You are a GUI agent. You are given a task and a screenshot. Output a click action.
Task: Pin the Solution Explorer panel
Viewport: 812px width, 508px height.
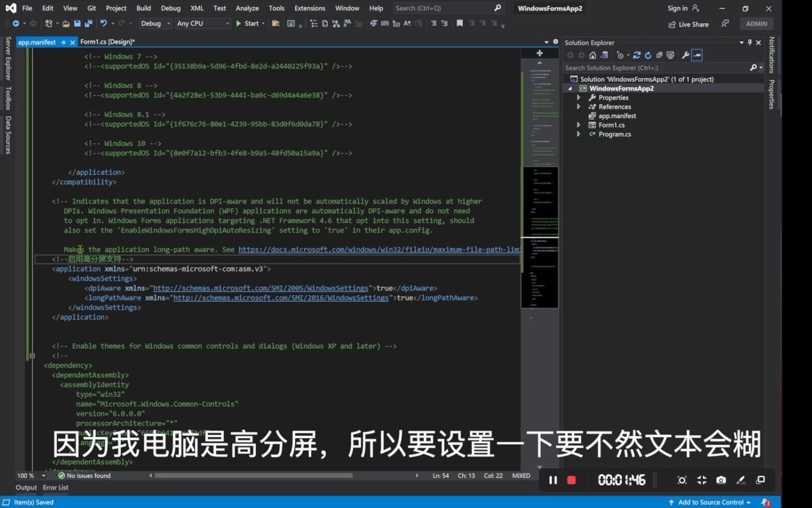pos(750,42)
